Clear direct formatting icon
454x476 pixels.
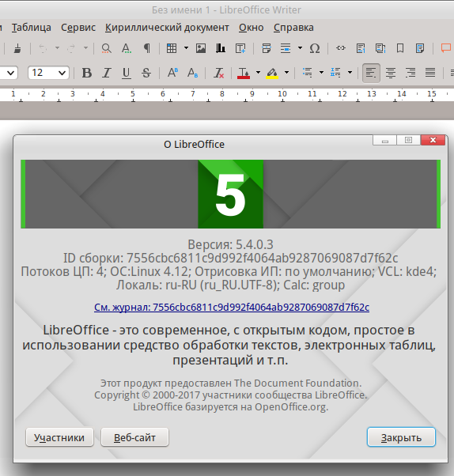[x=218, y=73]
